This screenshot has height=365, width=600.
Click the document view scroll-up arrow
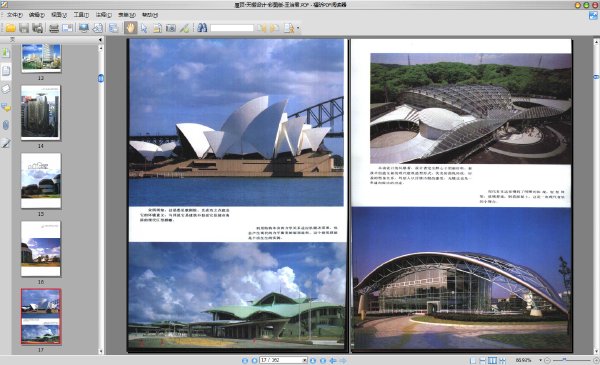point(596,41)
